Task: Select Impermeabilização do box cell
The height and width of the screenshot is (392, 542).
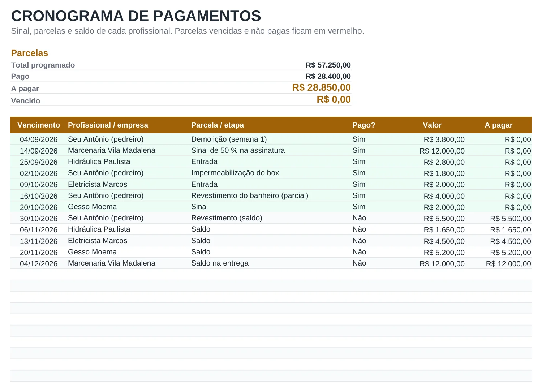Action: coord(235,173)
